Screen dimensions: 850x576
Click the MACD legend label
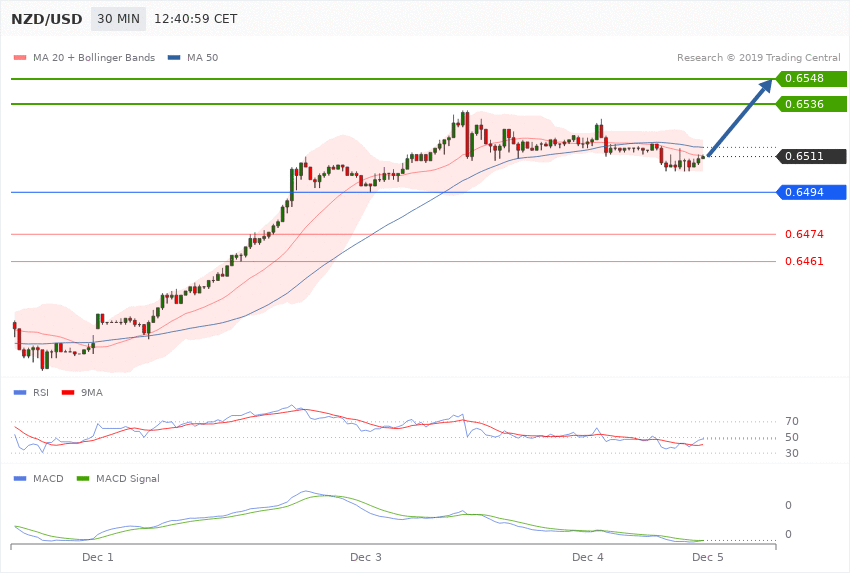[x=48, y=478]
